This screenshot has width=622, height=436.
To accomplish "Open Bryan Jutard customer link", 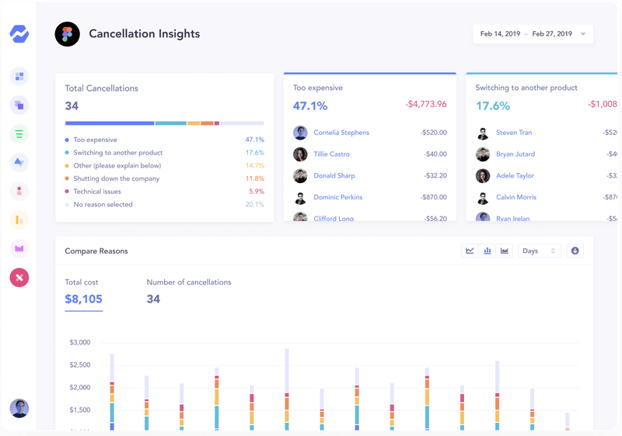I will [515, 154].
